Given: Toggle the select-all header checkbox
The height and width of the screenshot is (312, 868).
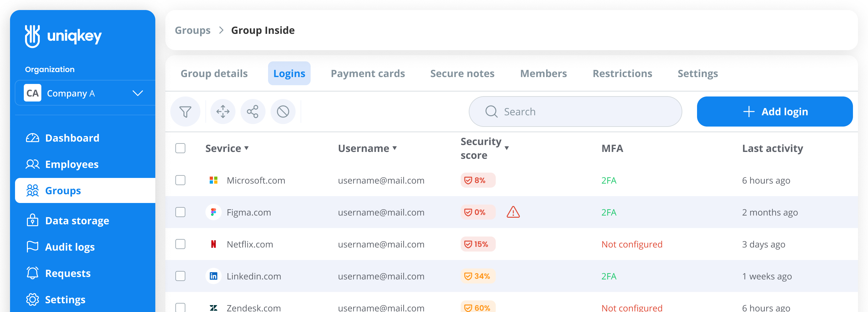Looking at the screenshot, I should tap(180, 148).
